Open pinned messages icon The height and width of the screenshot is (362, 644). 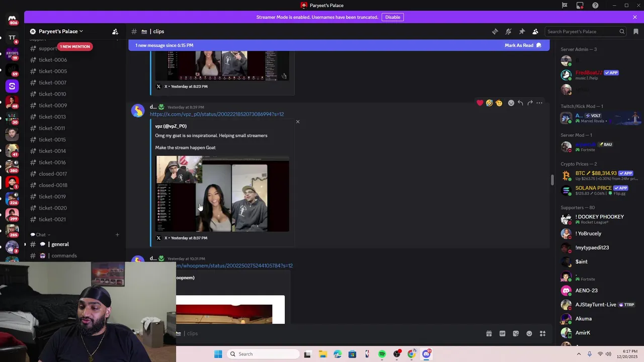pos(522,32)
